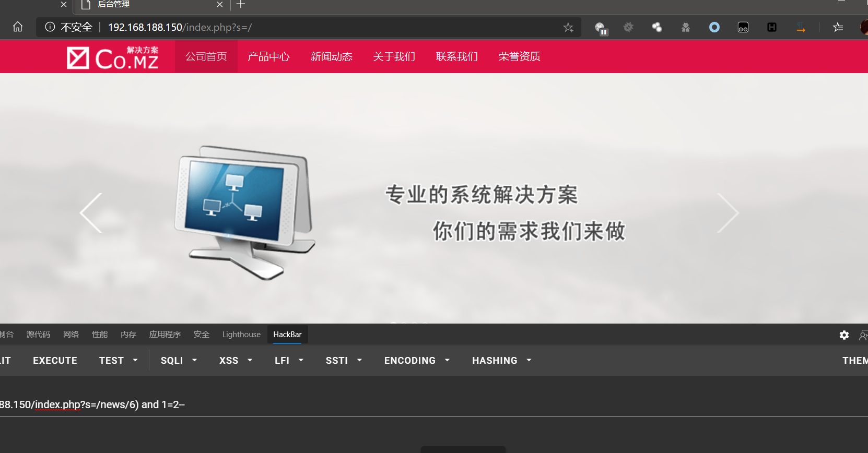Close the 后台管理 tab

click(220, 5)
